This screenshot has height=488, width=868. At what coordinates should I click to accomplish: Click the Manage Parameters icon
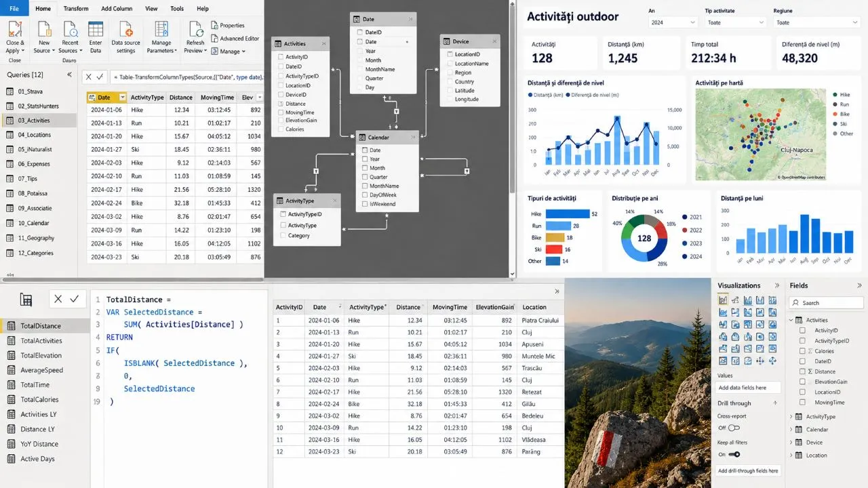click(x=161, y=29)
